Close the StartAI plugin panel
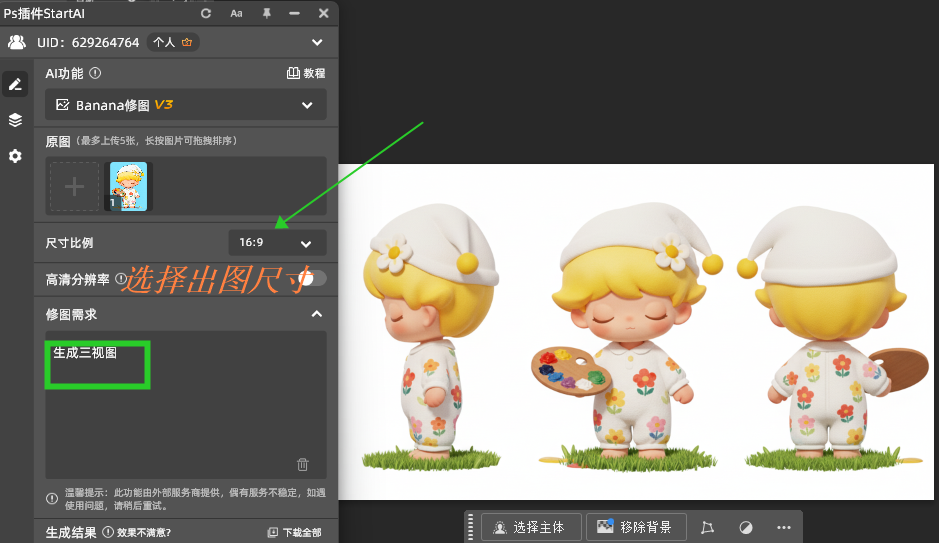Image resolution: width=939 pixels, height=543 pixels. click(x=323, y=13)
